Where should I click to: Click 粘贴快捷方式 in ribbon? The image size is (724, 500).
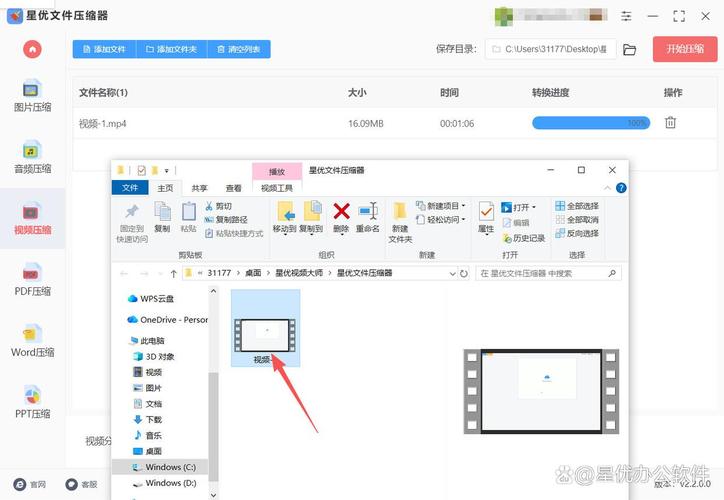(x=234, y=233)
